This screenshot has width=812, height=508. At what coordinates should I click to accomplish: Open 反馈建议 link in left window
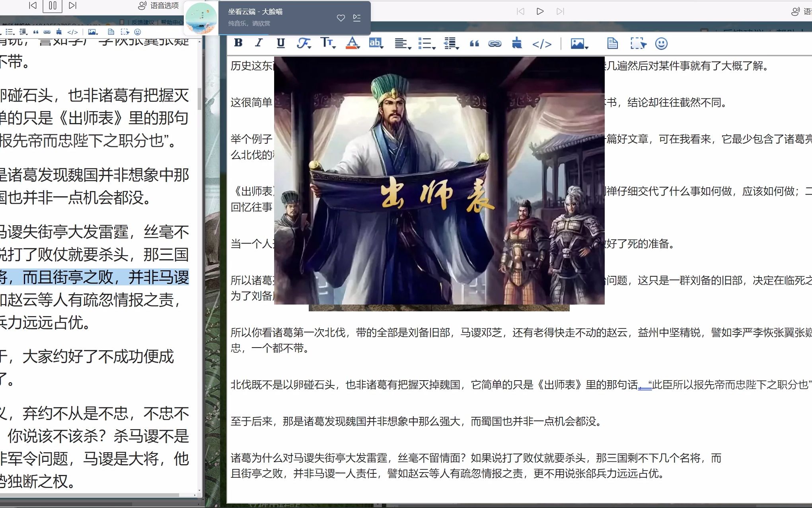pyautogui.click(x=143, y=22)
